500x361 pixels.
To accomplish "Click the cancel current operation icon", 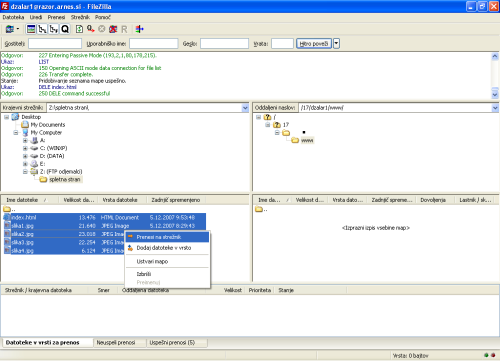I will [102, 29].
